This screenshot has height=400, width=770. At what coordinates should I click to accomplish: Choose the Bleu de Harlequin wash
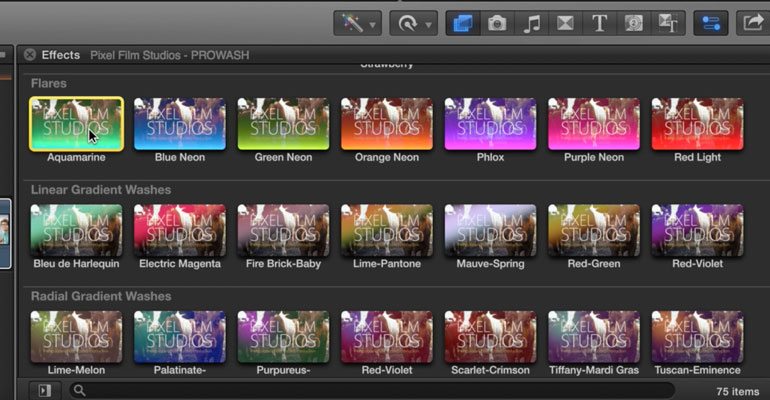[76, 230]
